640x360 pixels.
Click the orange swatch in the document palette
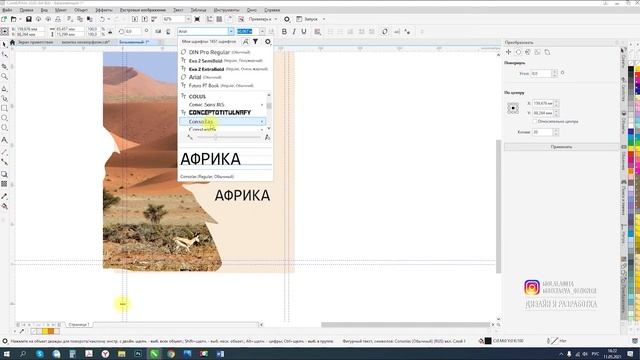coord(51,331)
